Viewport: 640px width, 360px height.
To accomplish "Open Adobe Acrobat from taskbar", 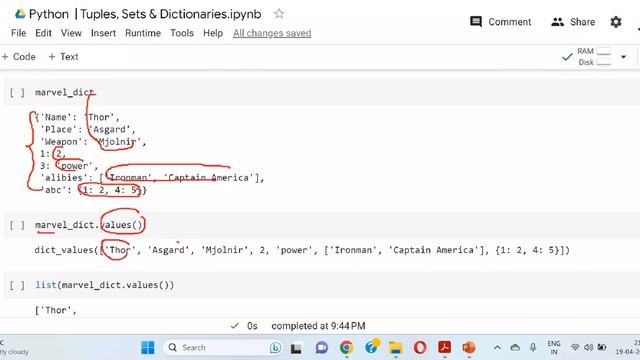I will [444, 348].
